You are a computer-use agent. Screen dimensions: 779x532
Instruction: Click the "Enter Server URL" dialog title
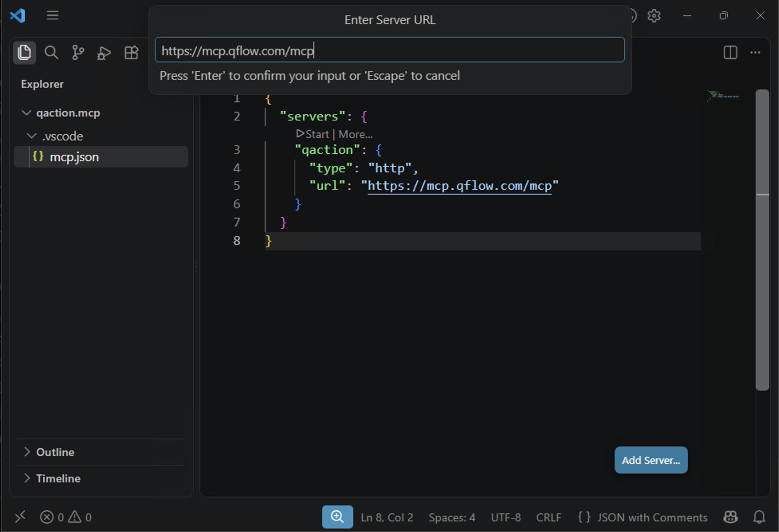pos(390,20)
